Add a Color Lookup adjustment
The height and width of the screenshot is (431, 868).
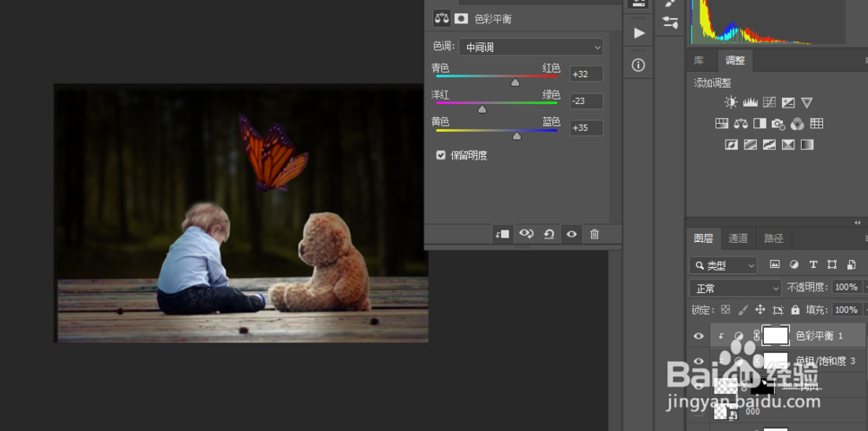817,123
